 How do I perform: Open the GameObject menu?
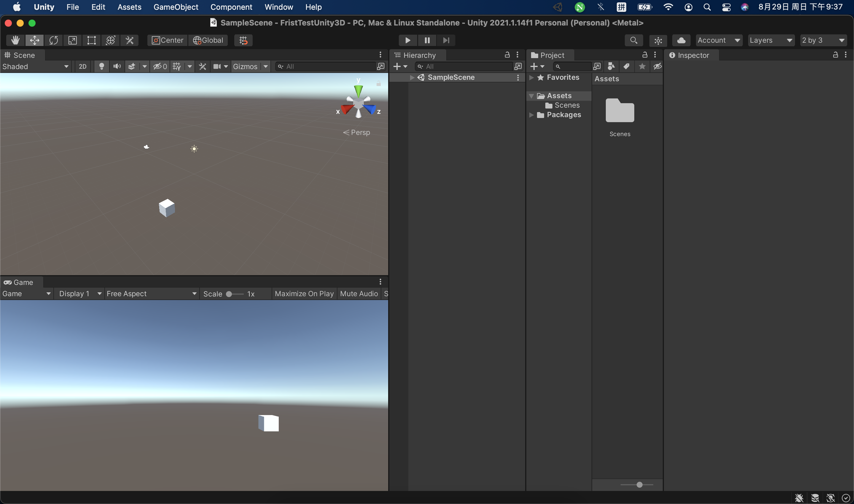coord(176,7)
